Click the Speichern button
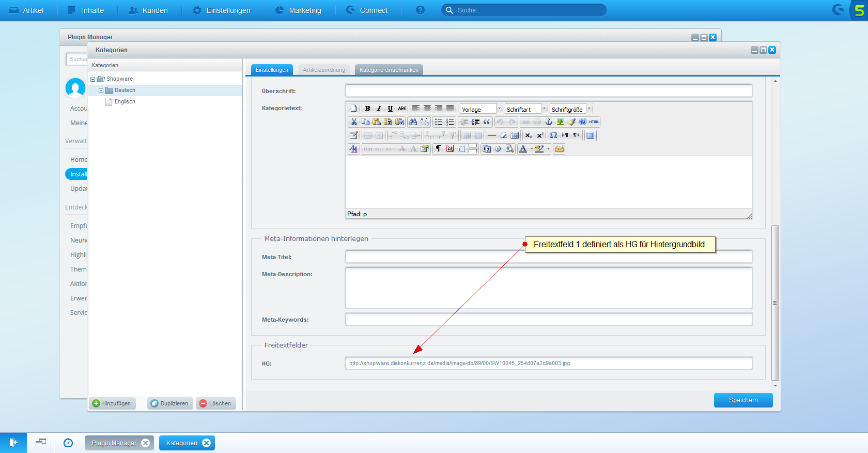The image size is (868, 453). point(743,400)
